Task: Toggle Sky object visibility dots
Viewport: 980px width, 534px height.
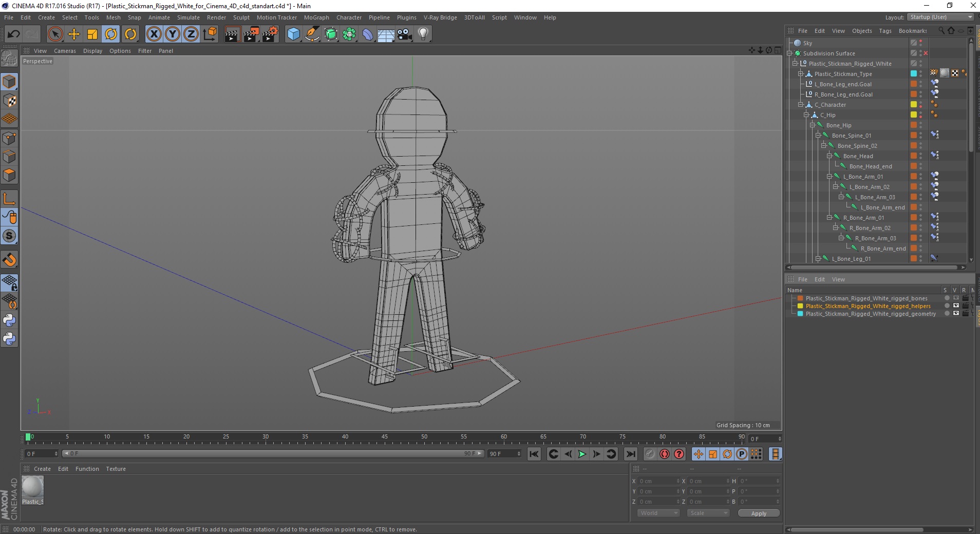Action: point(921,43)
